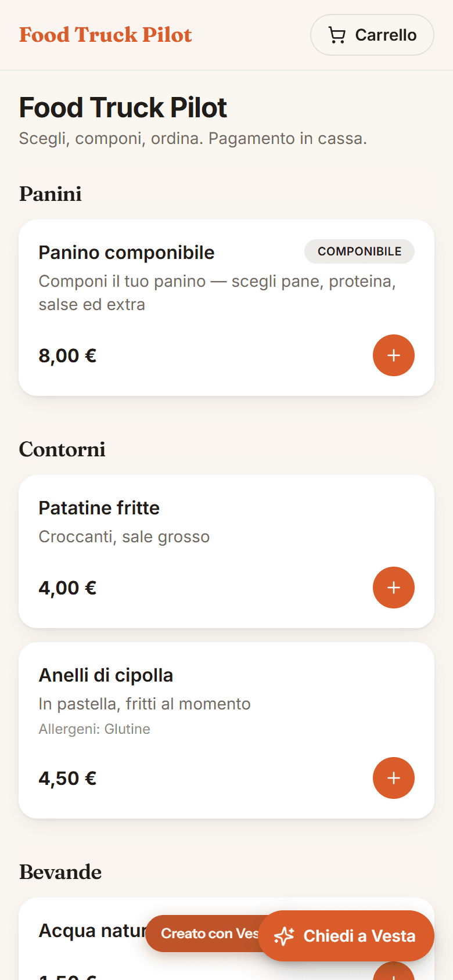
Task: Add Panino componibile with the plus icon
Action: pos(393,355)
